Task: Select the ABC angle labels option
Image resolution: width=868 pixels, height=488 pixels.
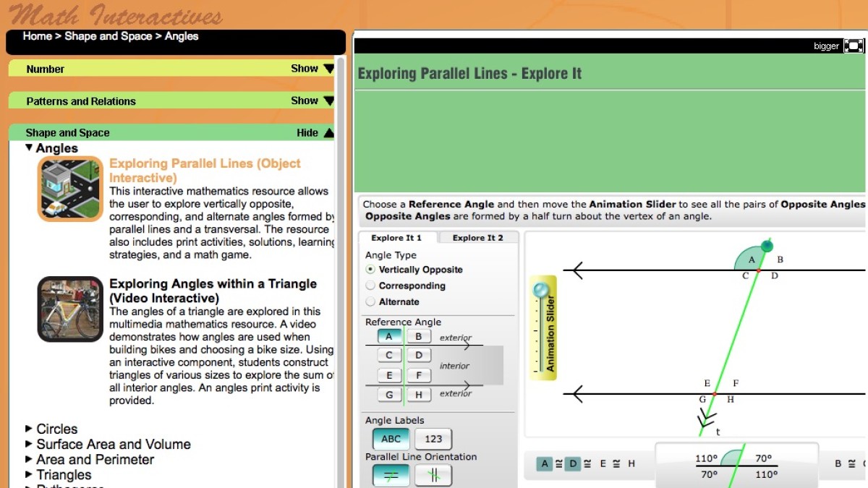Action: 390,439
